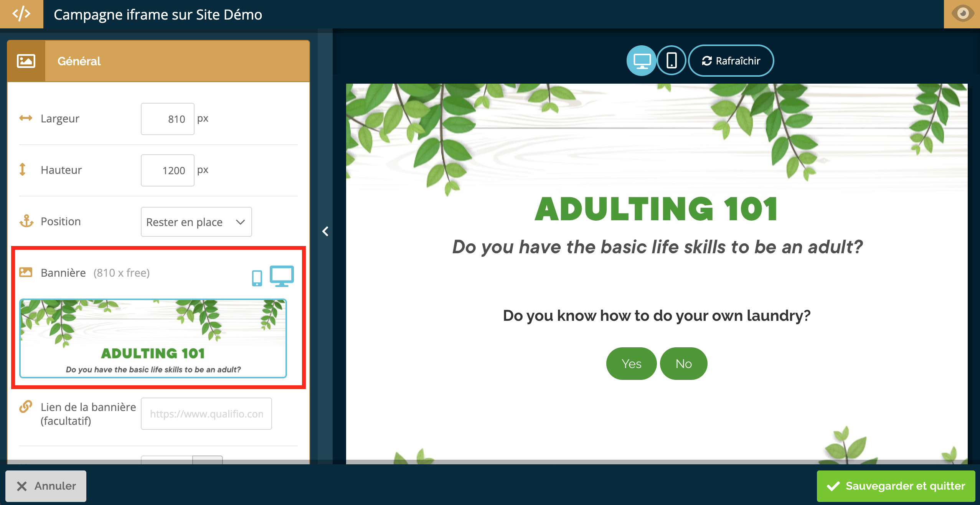Click the Rafraîchir button
Screen dimensions: 980x505
pos(731,61)
